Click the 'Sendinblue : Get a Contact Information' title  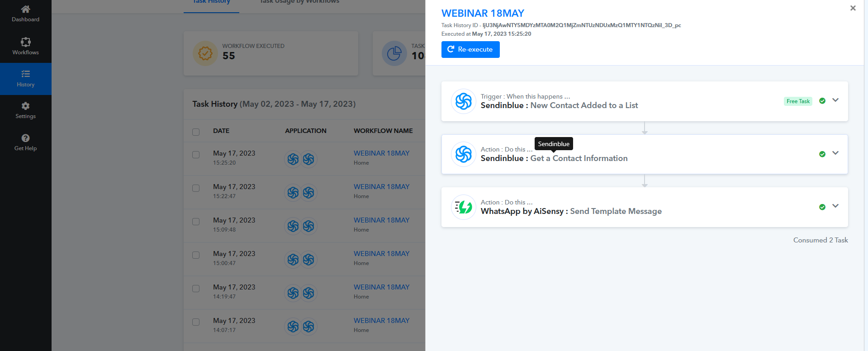[x=554, y=158]
